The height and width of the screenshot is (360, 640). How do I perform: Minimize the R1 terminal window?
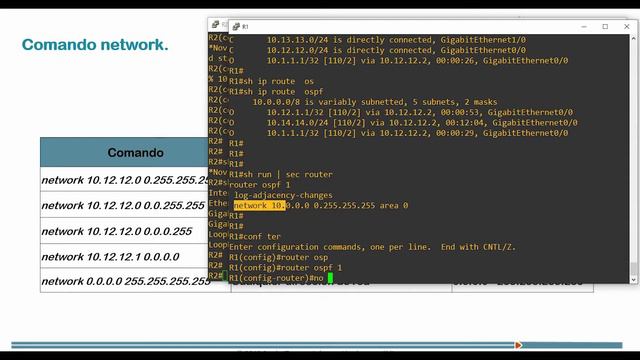(584, 27)
